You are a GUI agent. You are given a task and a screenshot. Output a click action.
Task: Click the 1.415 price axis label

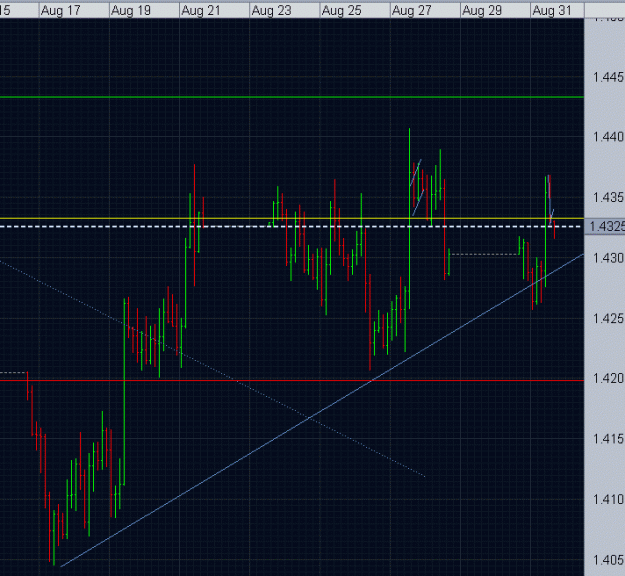tap(608, 439)
